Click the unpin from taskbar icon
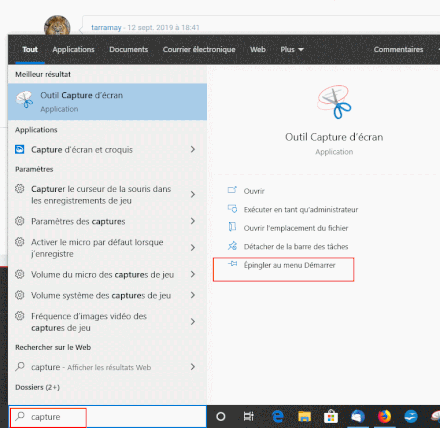440x428 pixels. 232,246
